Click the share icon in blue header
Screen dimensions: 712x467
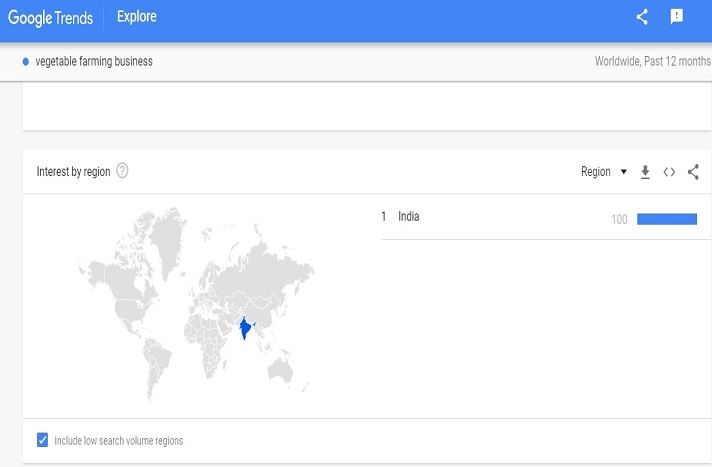coord(642,17)
